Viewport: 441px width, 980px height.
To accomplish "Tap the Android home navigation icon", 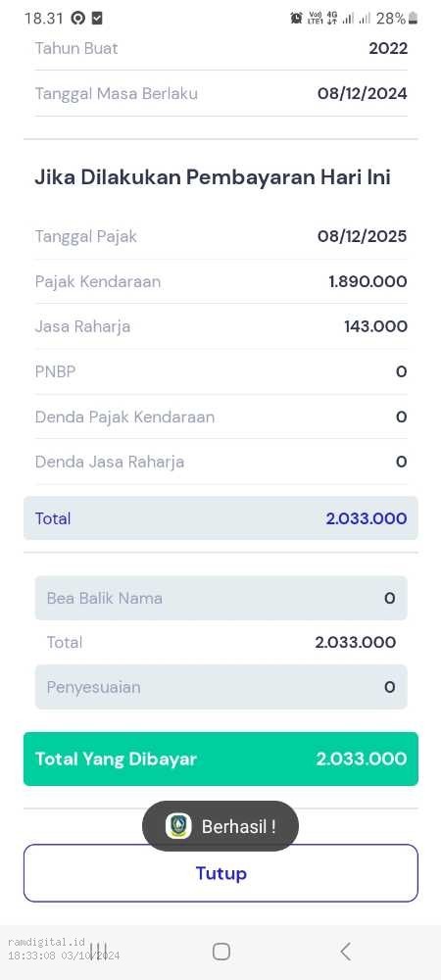I will pos(221,952).
